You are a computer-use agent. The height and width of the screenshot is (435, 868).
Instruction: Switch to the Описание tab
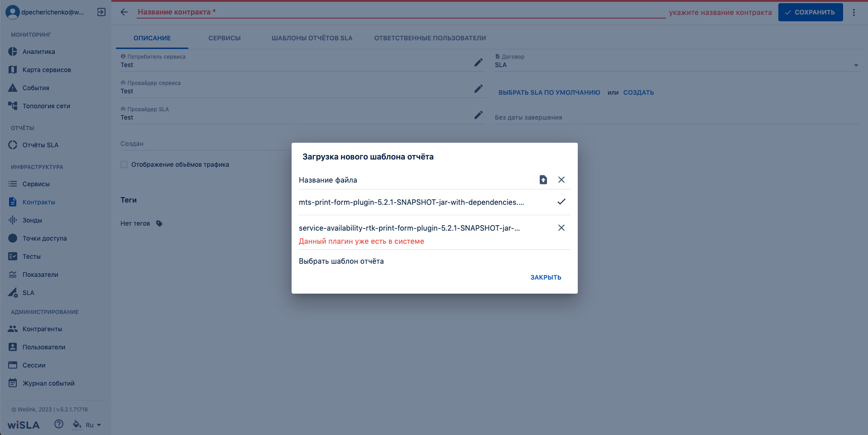(152, 38)
